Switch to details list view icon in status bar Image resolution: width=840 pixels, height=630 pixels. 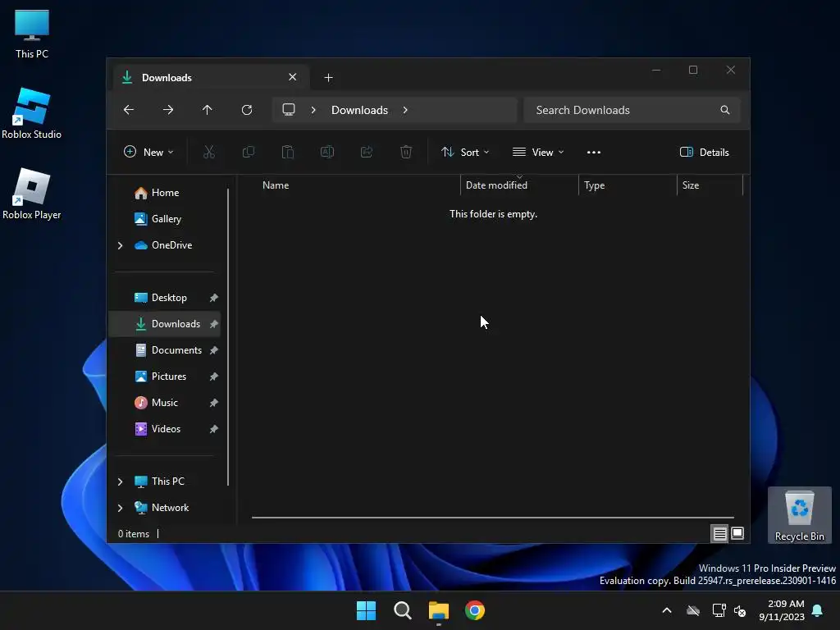coord(719,533)
